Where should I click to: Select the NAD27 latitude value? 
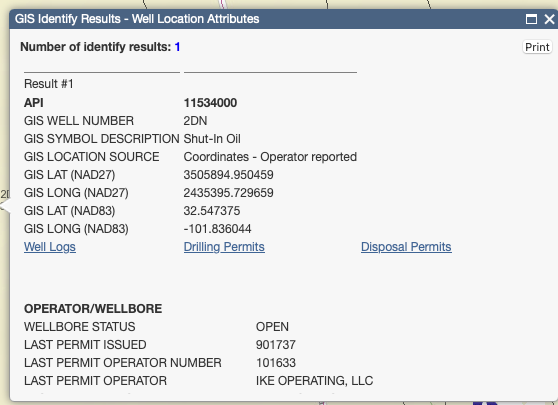pyautogui.click(x=228, y=175)
